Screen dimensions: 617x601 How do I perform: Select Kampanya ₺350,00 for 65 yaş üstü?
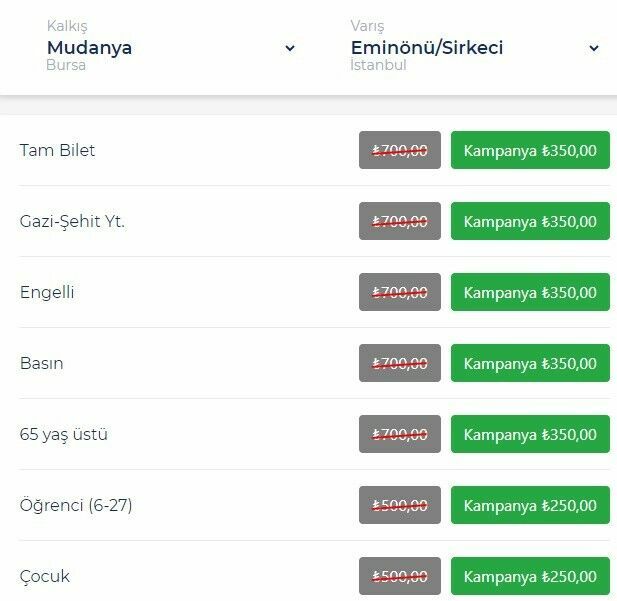coord(530,435)
